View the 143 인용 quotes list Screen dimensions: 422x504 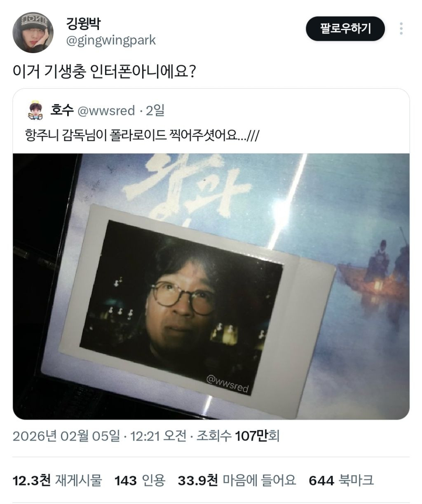tap(140, 480)
